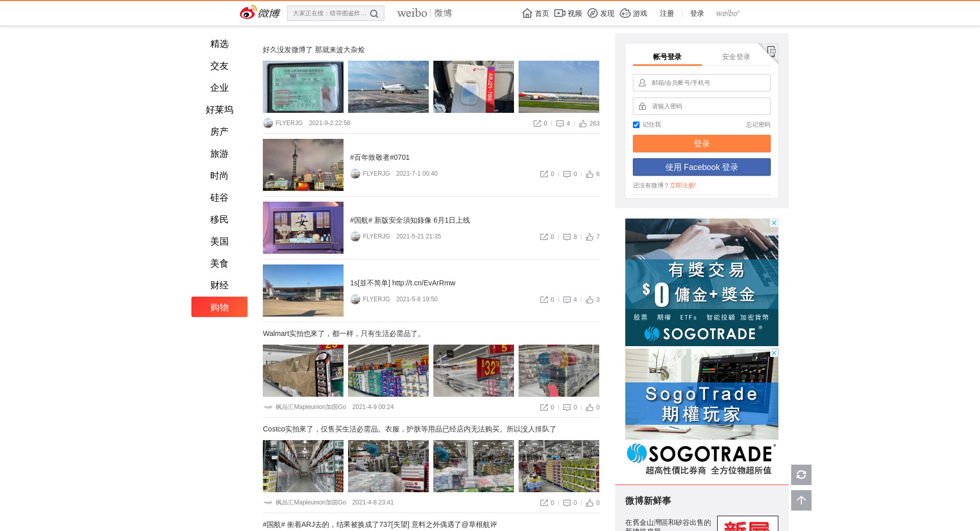
Task: Repost the #百年致敬者#0701 post
Action: click(544, 174)
